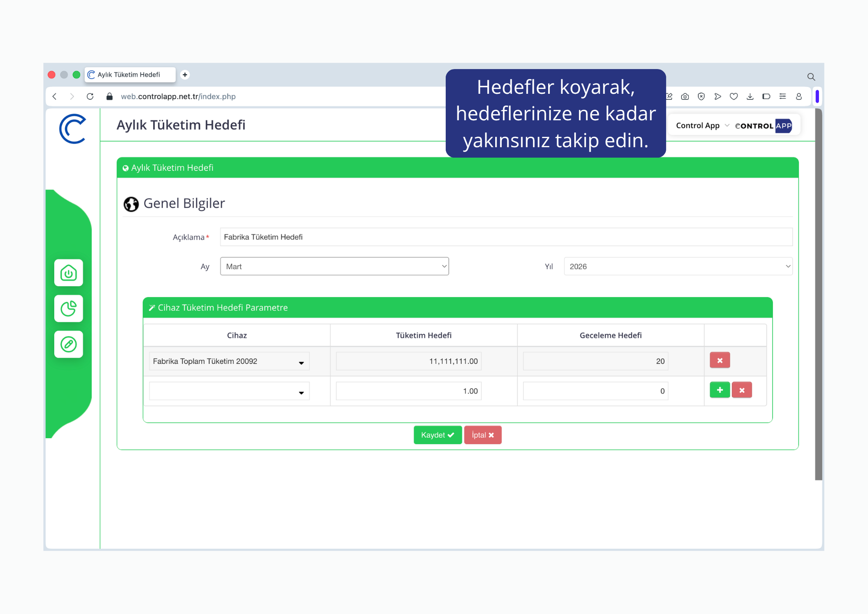Screen dimensions: 868x614
Task: Click the CONTROL APP brand logo
Action: [x=763, y=125]
